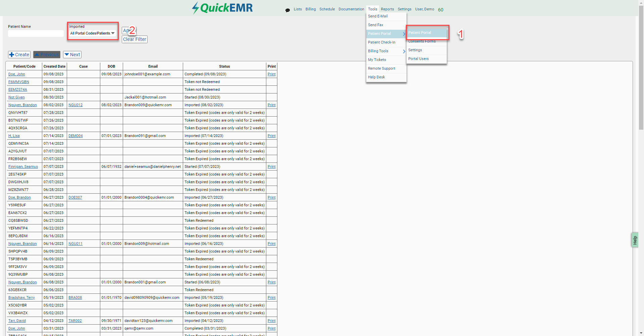Open patient H, Lisa

[x=14, y=136]
